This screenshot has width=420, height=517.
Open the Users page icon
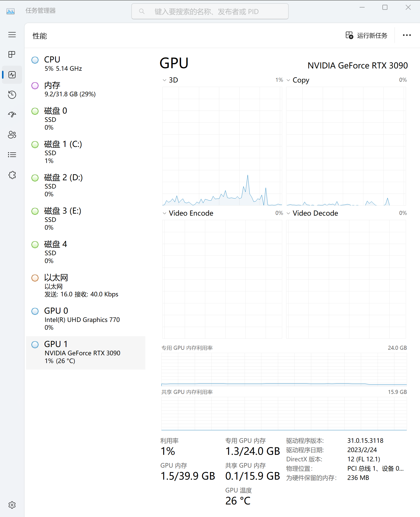pos(12,135)
